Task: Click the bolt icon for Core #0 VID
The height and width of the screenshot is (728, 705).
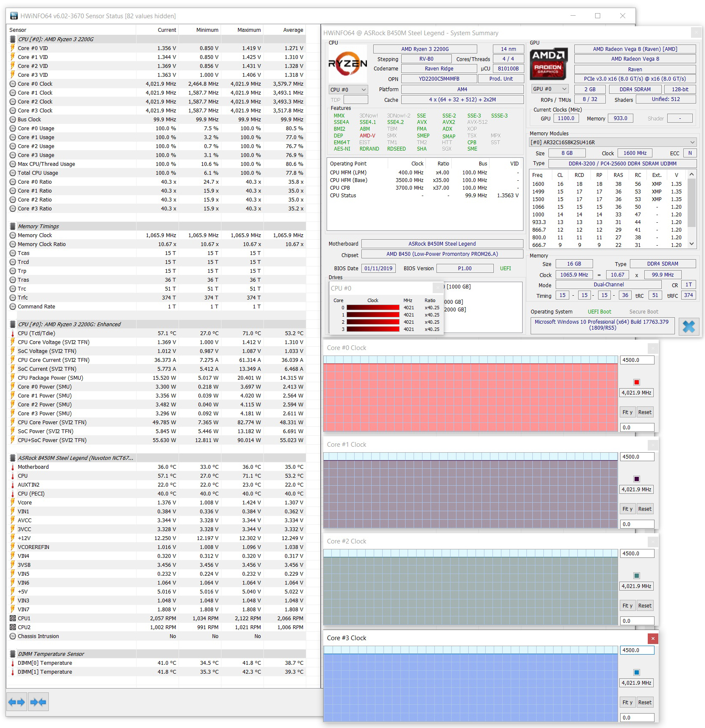Action: [13, 48]
